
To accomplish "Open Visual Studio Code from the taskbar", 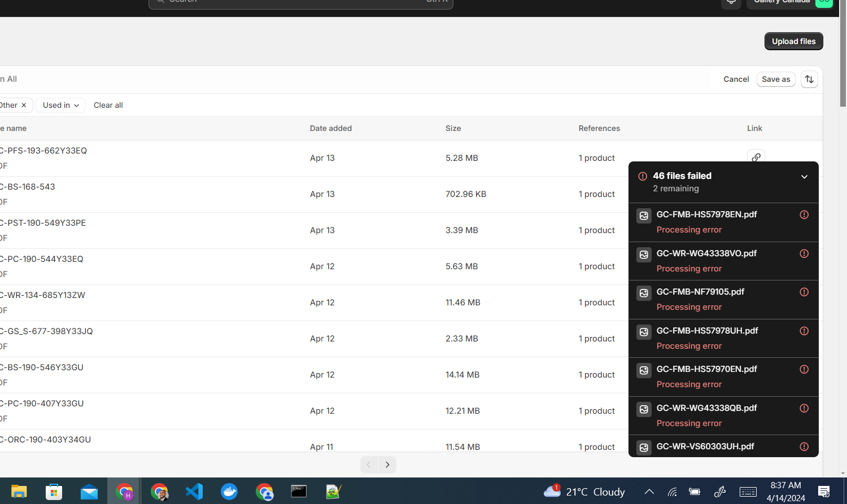I will click(x=194, y=491).
